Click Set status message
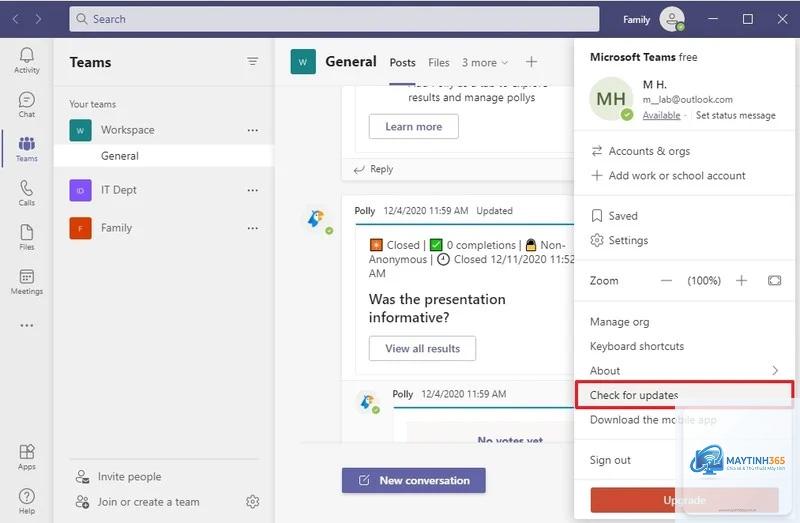 pos(735,115)
